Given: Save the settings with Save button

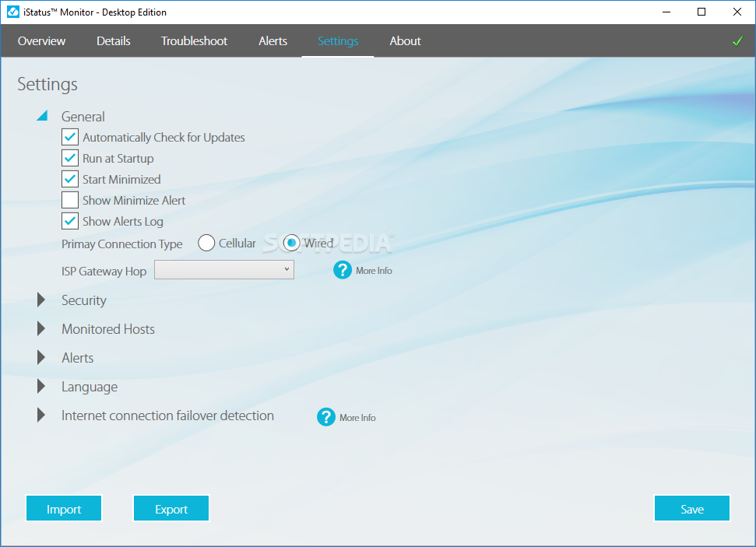Looking at the screenshot, I should [x=692, y=508].
